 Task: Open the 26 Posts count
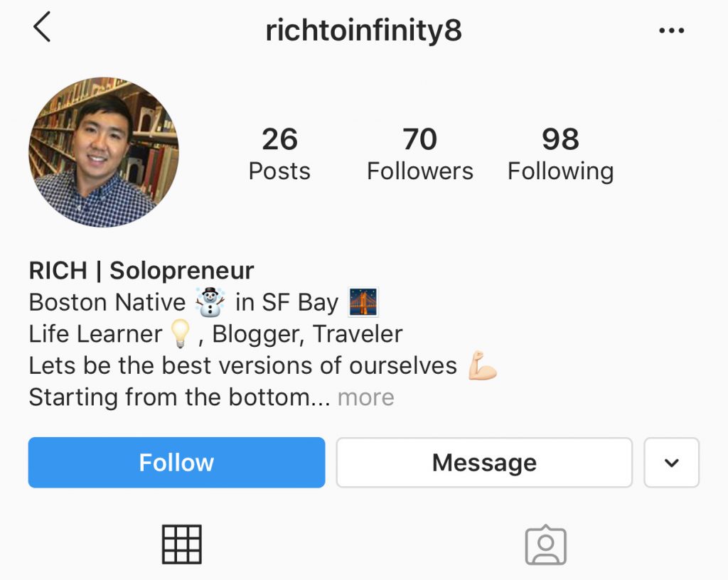pos(279,153)
